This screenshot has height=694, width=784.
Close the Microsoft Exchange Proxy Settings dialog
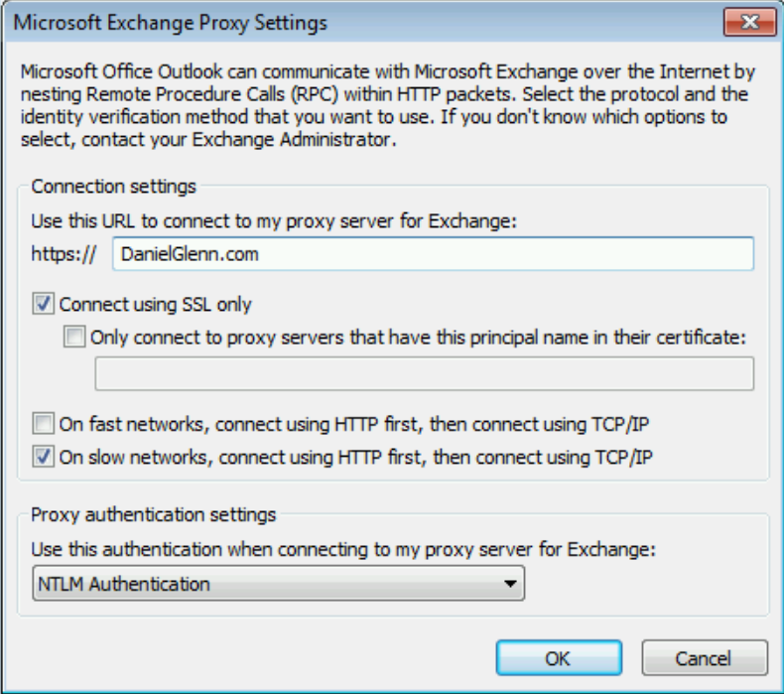click(749, 23)
